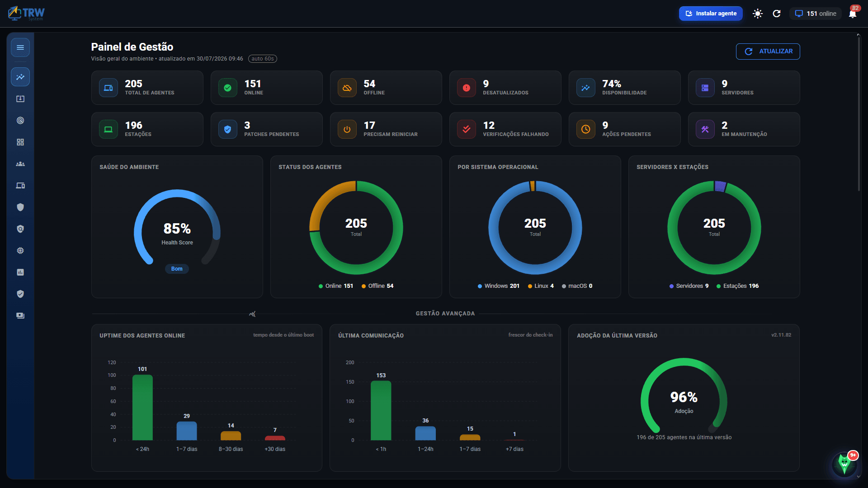Select the Estações 196 legend entry

click(x=738, y=286)
